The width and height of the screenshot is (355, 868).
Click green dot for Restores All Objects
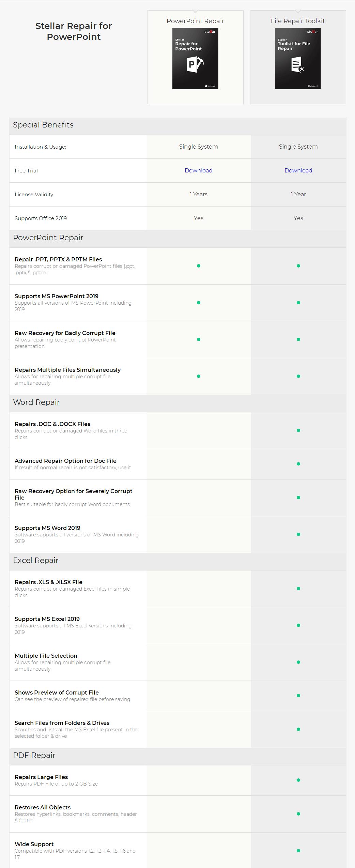pyautogui.click(x=298, y=814)
